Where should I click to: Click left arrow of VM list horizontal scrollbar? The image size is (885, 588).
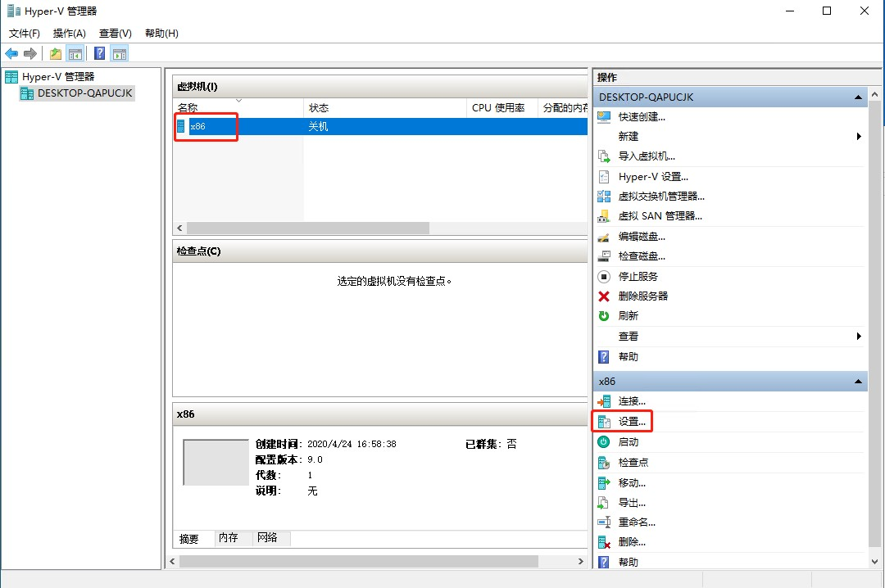point(179,228)
